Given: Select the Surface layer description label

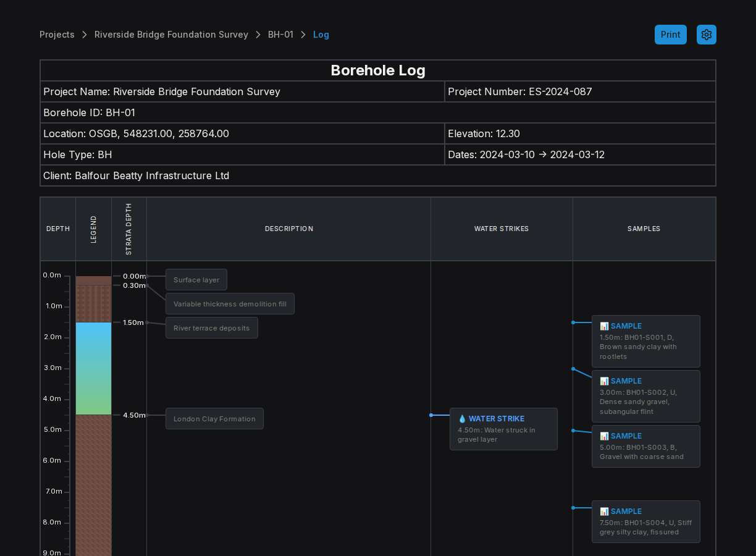Looking at the screenshot, I should tap(196, 280).
